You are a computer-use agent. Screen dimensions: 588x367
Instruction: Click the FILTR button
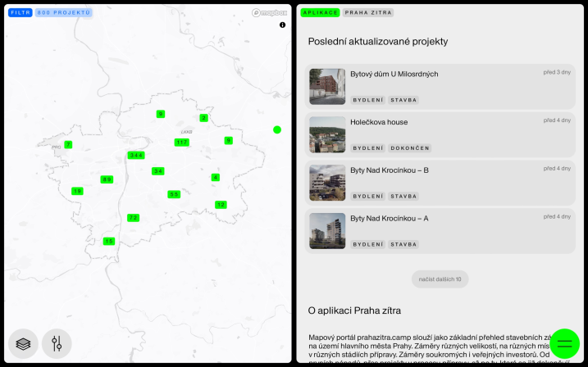[21, 13]
